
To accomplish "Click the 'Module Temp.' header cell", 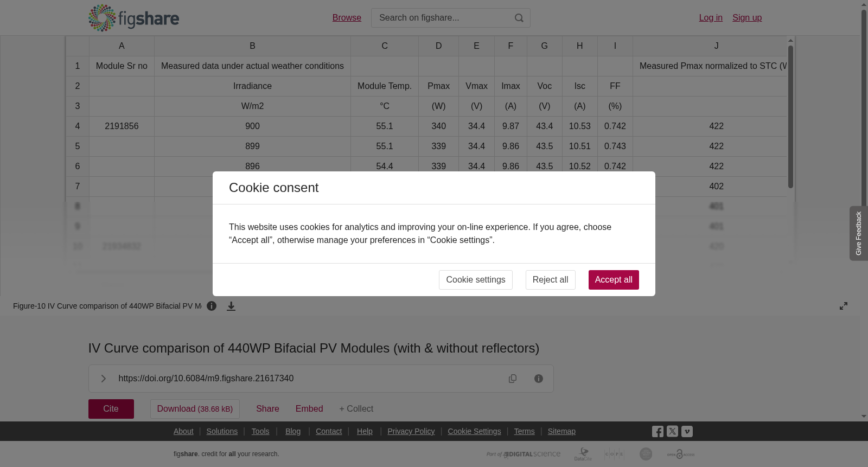I will point(385,86).
